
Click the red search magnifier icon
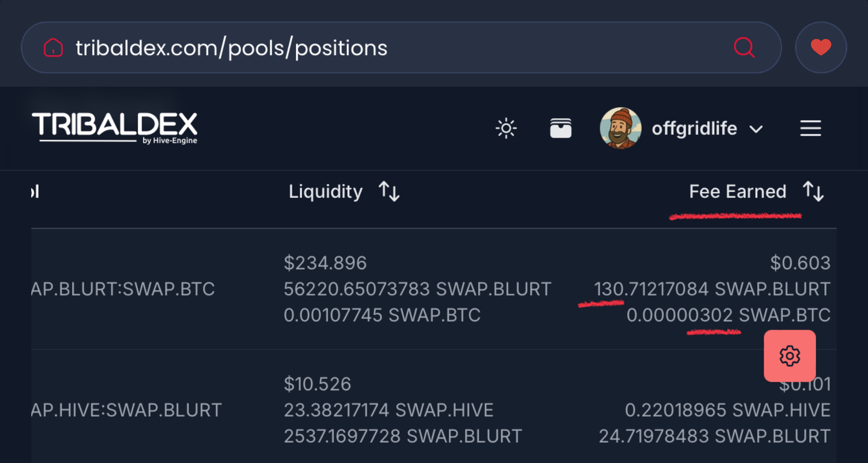(x=744, y=48)
